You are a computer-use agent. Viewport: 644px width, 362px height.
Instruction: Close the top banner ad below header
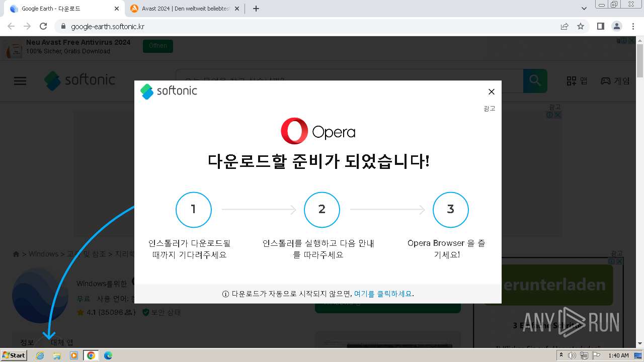pyautogui.click(x=557, y=115)
